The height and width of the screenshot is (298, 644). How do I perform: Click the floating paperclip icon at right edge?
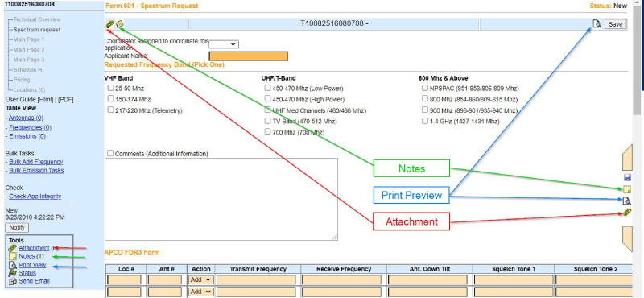tap(627, 213)
